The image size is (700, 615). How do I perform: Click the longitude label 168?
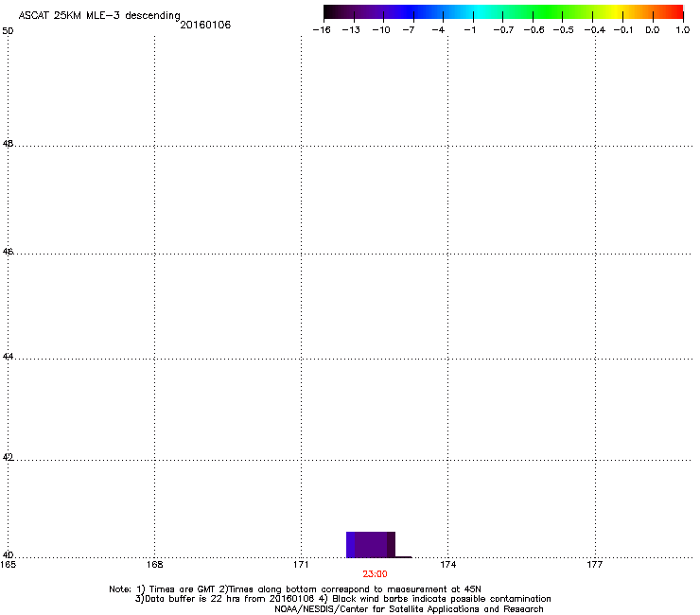click(155, 565)
